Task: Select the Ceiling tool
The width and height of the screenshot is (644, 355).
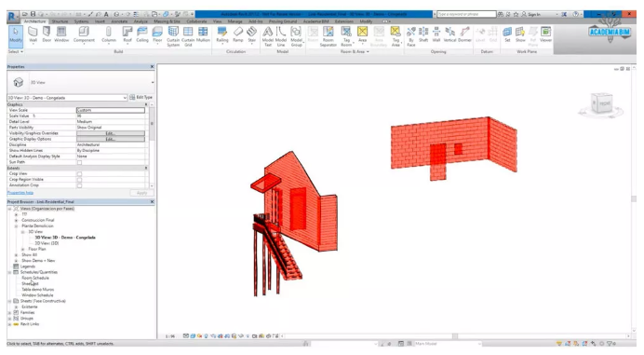Action: coord(142,34)
